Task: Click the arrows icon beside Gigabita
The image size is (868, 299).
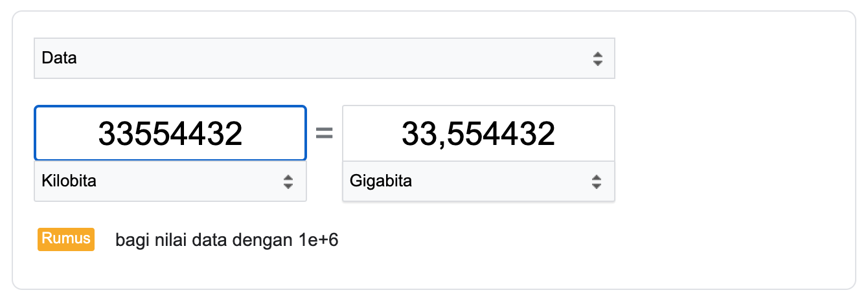Action: [x=597, y=182]
